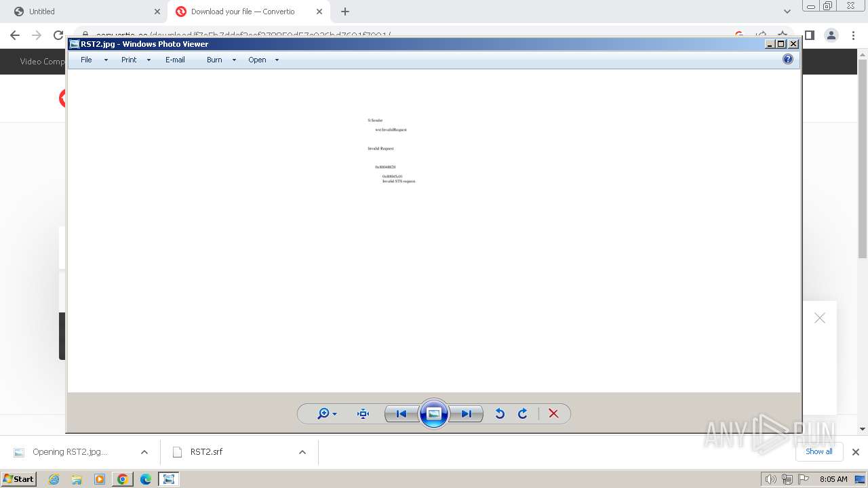Open the Open menu in Photo Viewer
Screen dimensions: 868x488
(x=257, y=60)
